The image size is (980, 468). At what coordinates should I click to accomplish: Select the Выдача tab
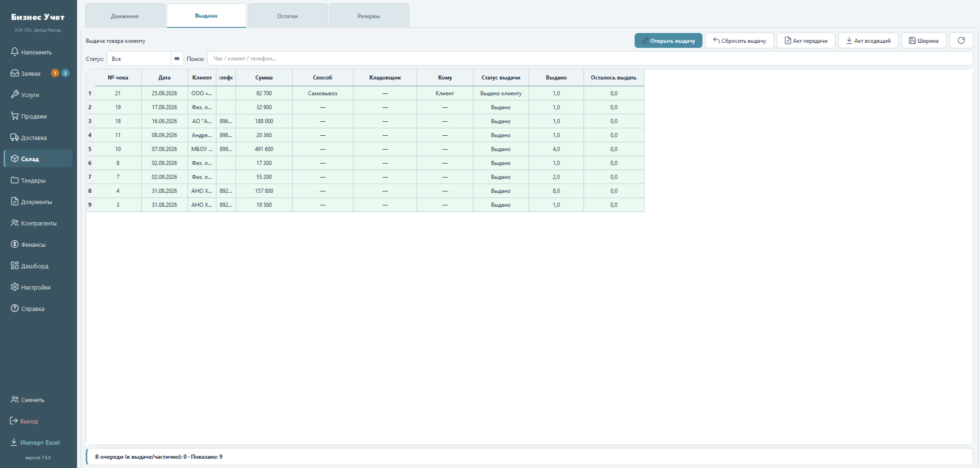pyautogui.click(x=206, y=16)
